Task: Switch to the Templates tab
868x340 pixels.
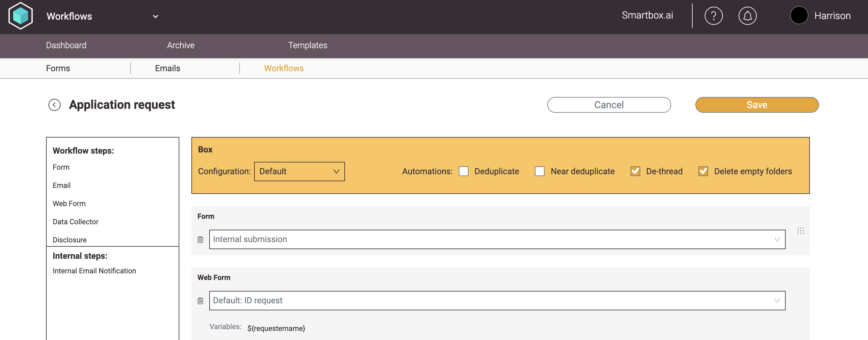Action: (x=307, y=45)
